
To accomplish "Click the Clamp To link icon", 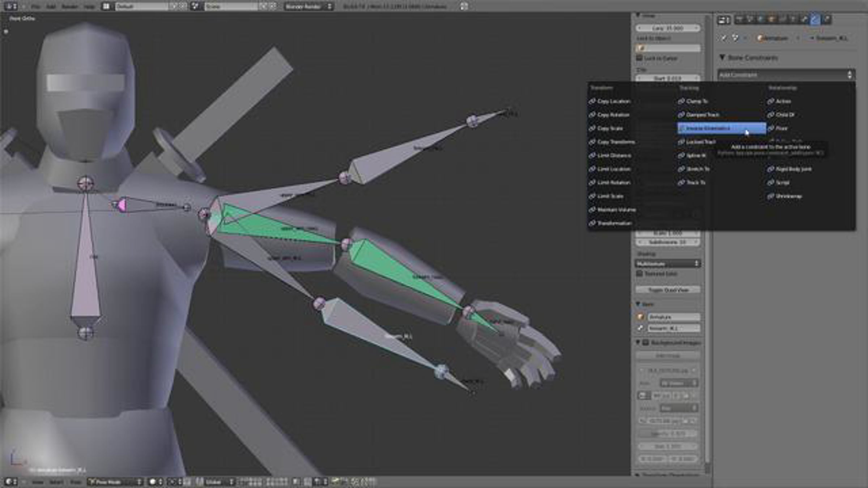I will pos(681,101).
